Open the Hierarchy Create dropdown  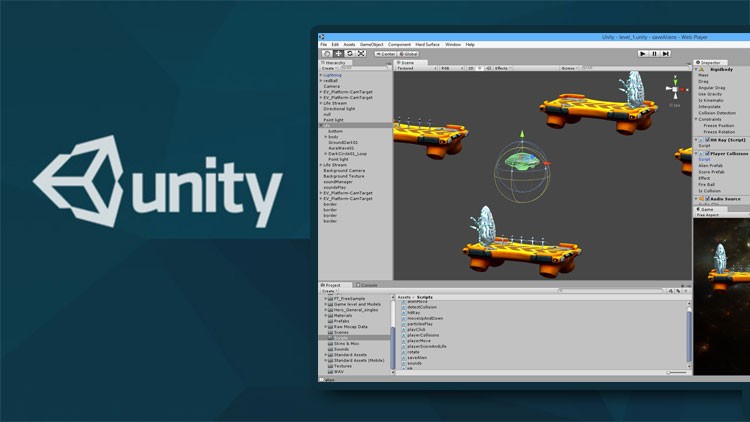coord(329,68)
